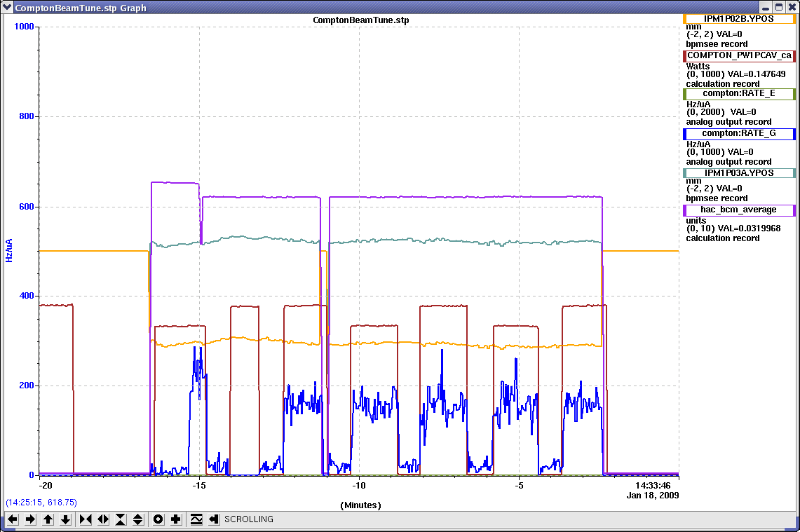Maximize the StripTool graph window
The width and height of the screenshot is (800, 532).
[779, 7]
